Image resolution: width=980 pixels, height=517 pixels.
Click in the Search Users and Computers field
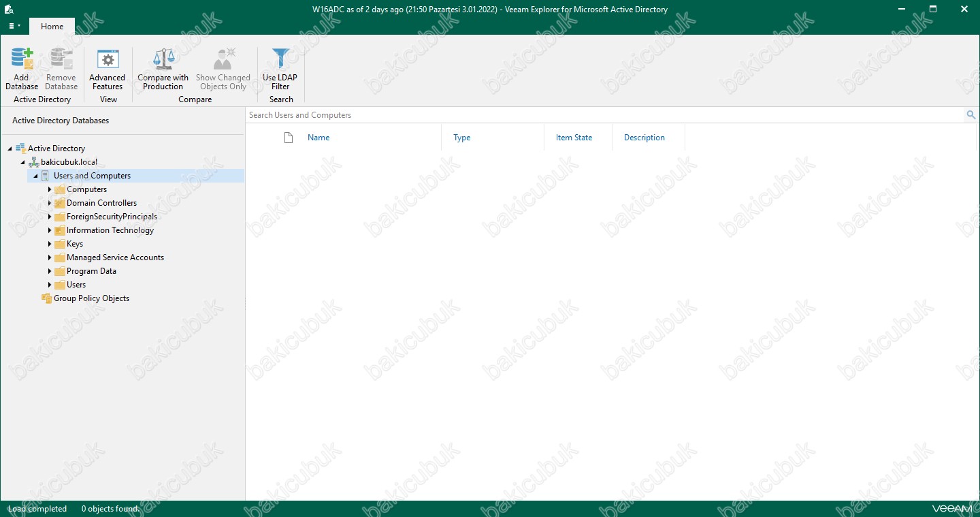(x=606, y=115)
